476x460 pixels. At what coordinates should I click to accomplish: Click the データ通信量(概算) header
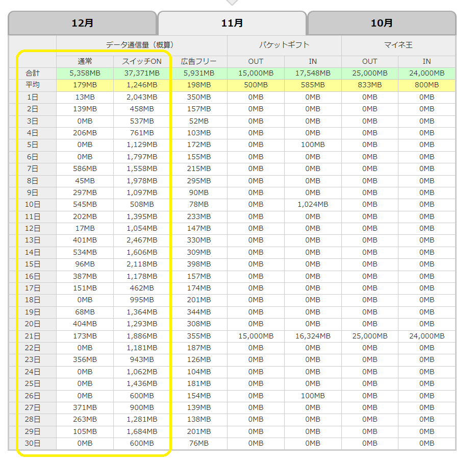tap(142, 45)
